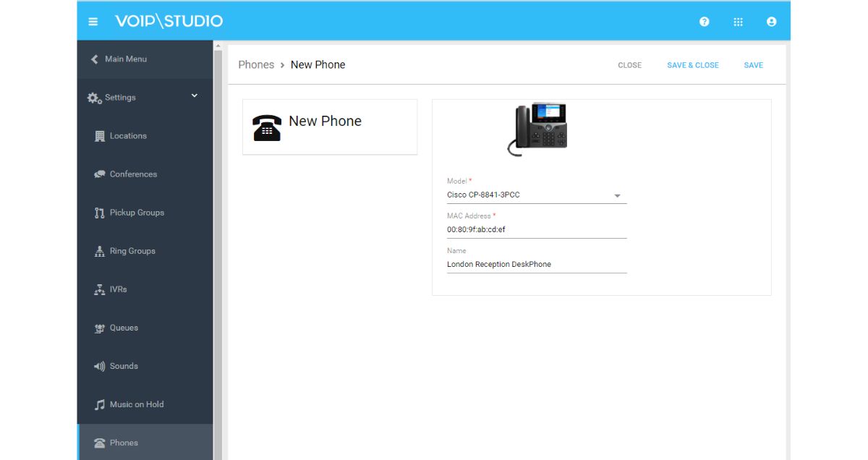Click the Queues people icon
The height and width of the screenshot is (460, 868).
point(99,328)
